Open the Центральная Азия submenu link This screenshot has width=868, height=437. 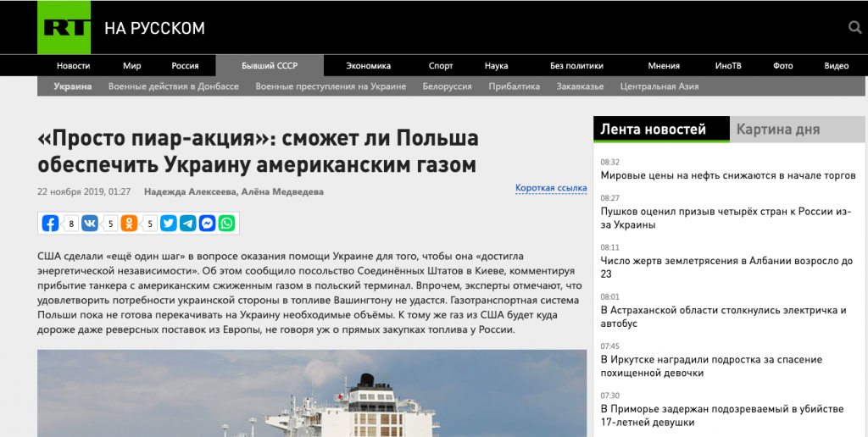[659, 86]
